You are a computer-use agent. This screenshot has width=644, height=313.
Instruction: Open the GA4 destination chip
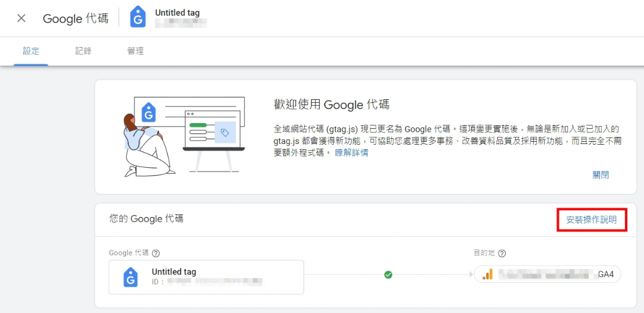548,274
